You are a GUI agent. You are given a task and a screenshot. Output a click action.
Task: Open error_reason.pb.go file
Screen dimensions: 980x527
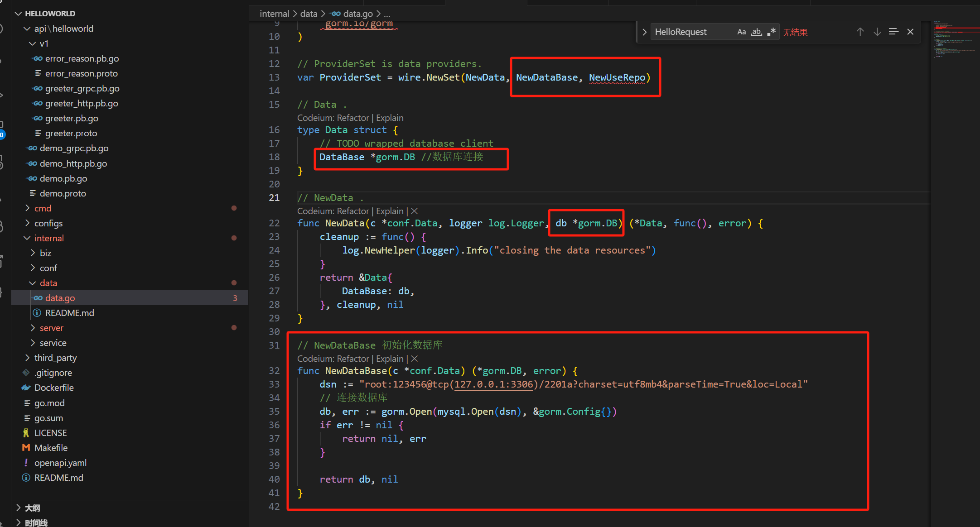(x=82, y=58)
